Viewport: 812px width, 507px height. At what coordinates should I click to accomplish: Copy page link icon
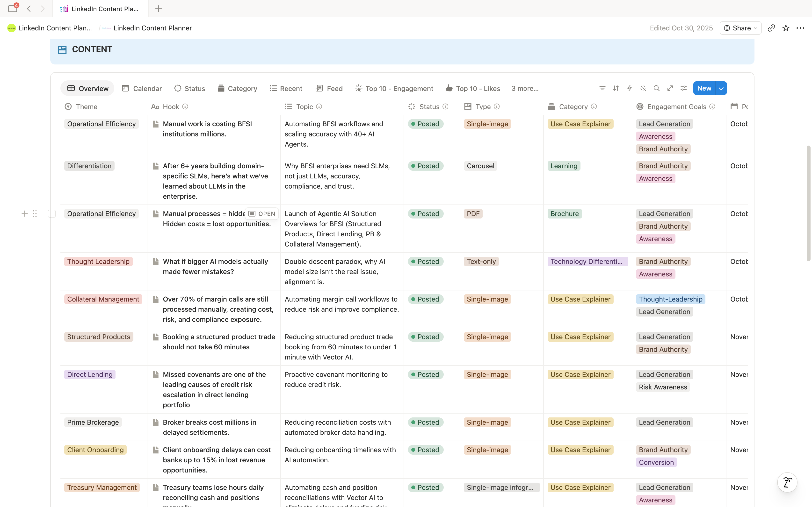click(771, 28)
